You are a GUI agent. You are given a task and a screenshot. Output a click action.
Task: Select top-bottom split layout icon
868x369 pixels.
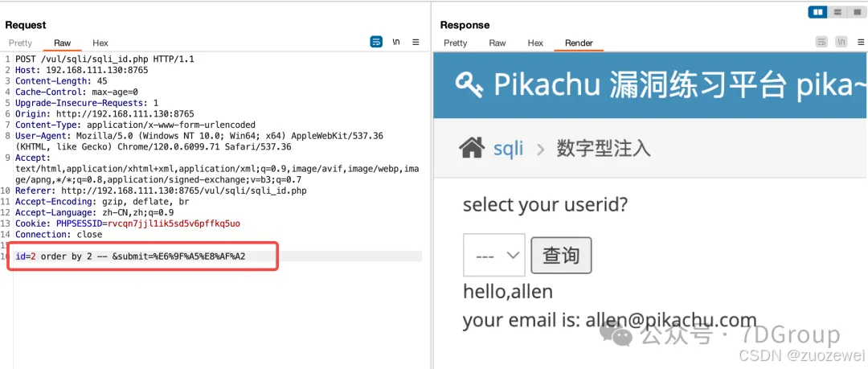point(837,11)
